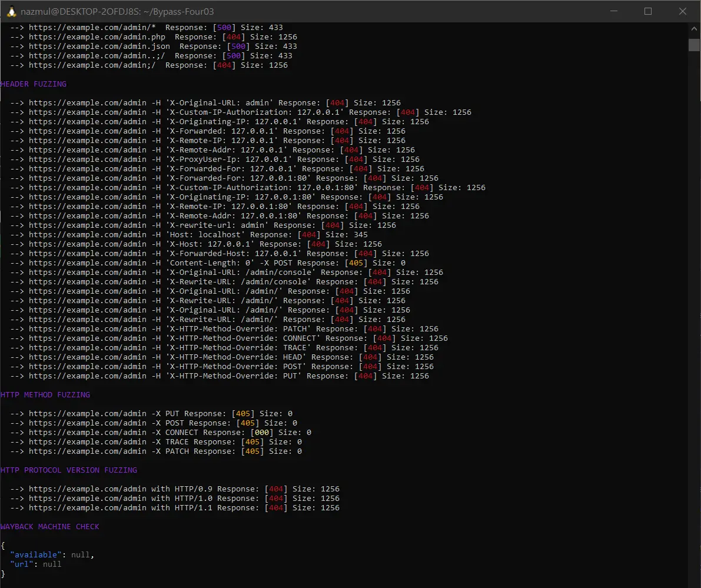Click the 'Size: 345' value
Screen dimensions: 701x588
pos(347,235)
